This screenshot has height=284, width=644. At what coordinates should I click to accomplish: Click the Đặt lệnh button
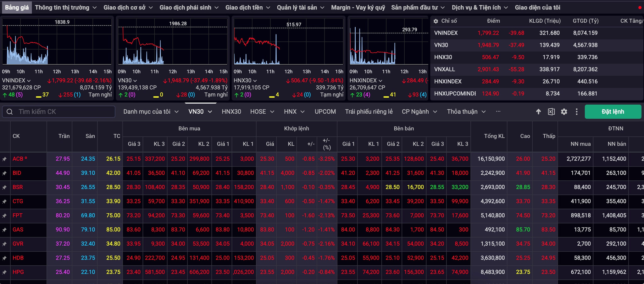613,112
